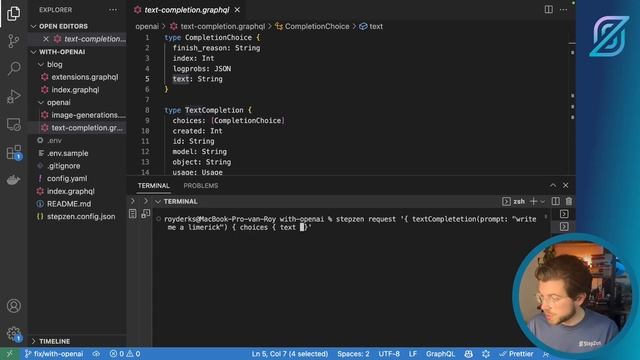Open remote window indicator in status bar
The image size is (640, 360).
pyautogui.click(x=9, y=354)
